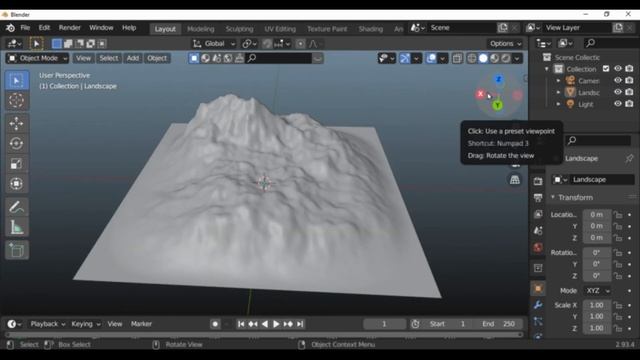The image size is (640, 360).
Task: Select the Add Cube tool
Action: [17, 250]
